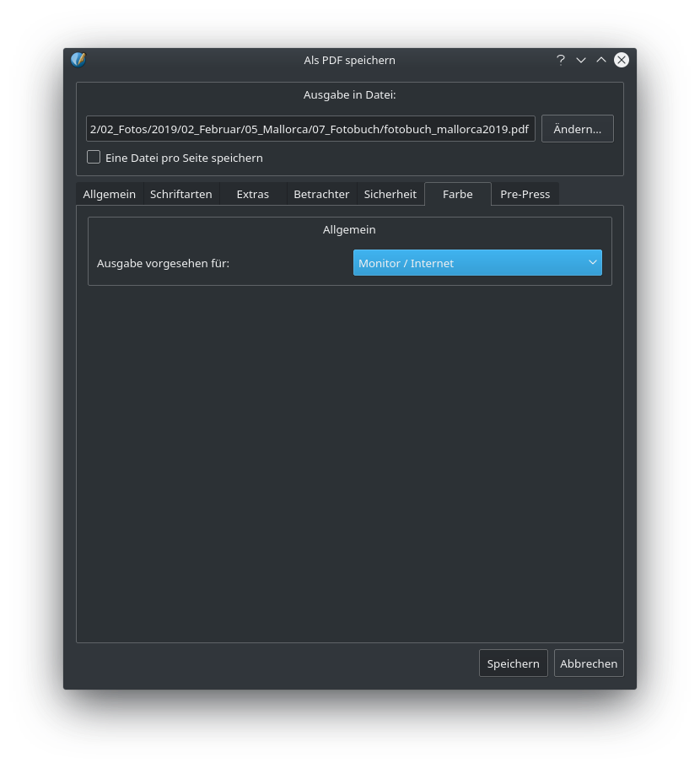Screen dimensions: 700x768
Task: Open the Schriftarten tab
Action: (180, 194)
